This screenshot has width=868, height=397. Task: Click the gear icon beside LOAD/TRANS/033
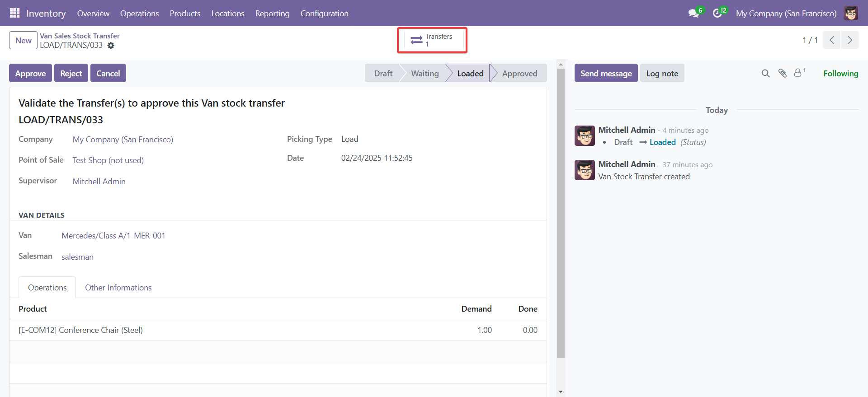[x=111, y=46]
